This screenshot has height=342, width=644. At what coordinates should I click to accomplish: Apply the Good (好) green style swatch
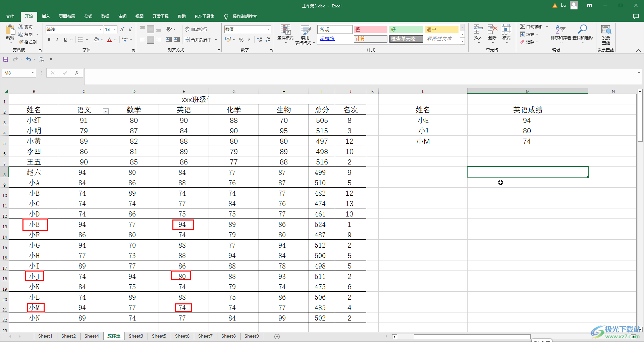(x=406, y=30)
